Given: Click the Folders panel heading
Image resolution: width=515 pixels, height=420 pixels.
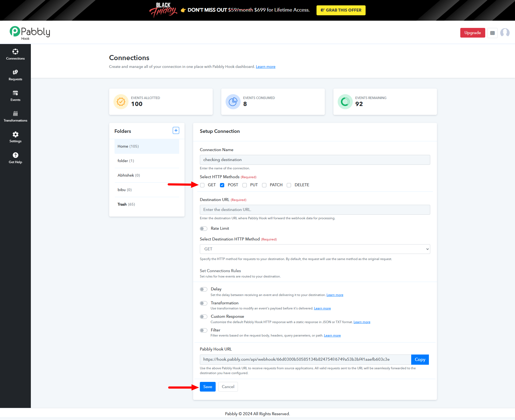Looking at the screenshot, I should (123, 131).
